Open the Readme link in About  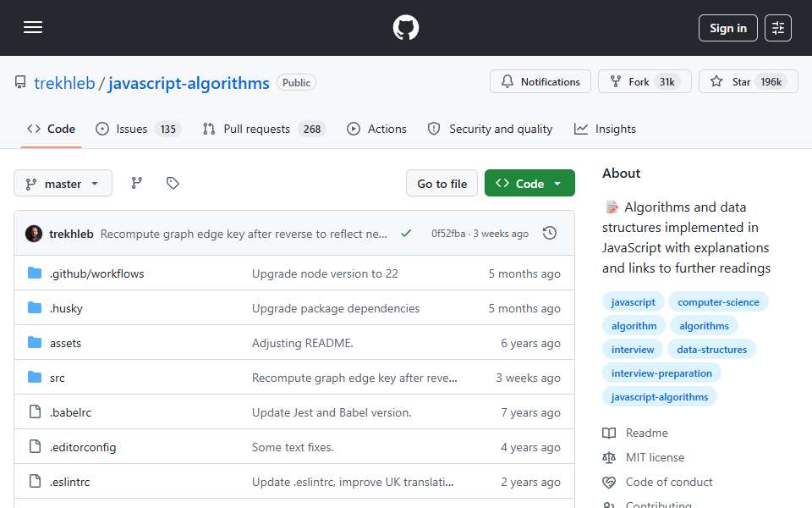[647, 433]
